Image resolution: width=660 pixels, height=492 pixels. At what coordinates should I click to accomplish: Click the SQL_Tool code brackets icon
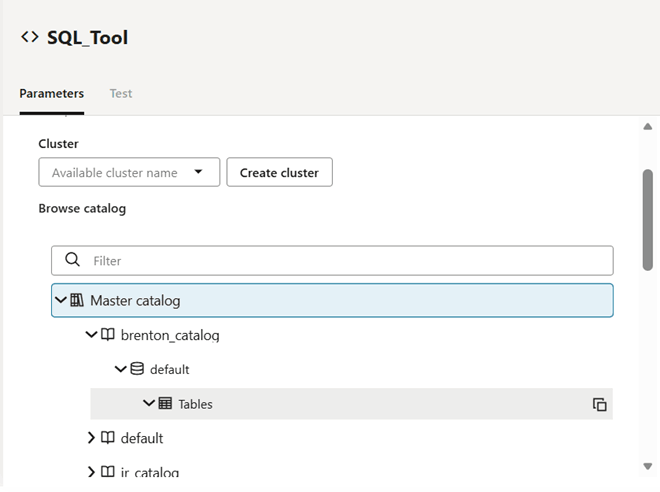(x=30, y=37)
